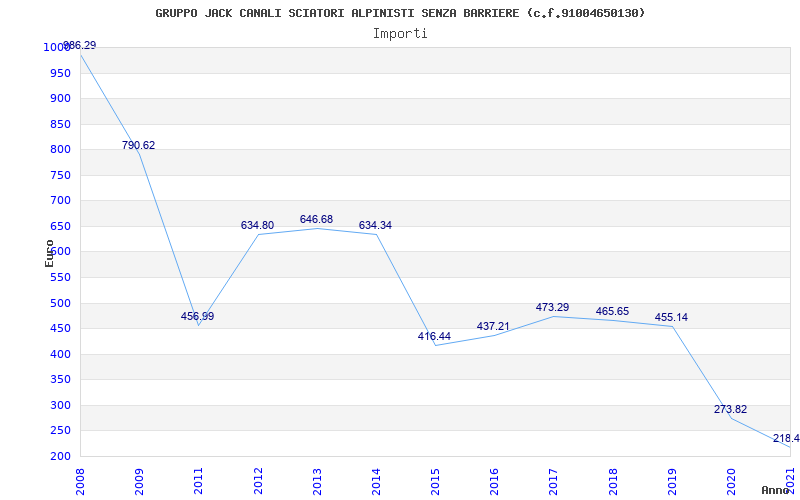Click the 2015 year axis label
This screenshot has height=500, width=800.
click(436, 482)
